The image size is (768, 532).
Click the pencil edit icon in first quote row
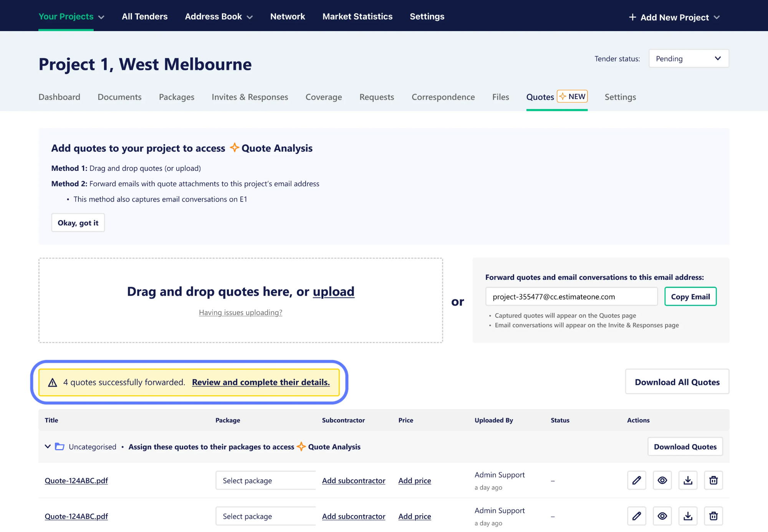pyautogui.click(x=636, y=480)
